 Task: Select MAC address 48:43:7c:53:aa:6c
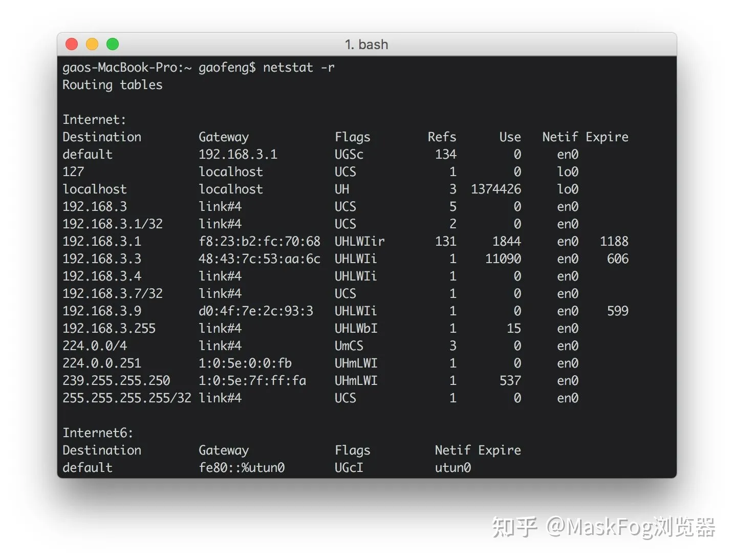260,259
